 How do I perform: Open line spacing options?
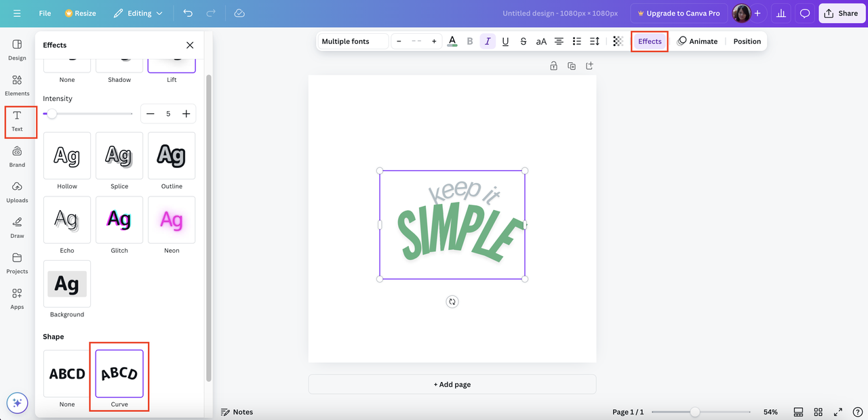[594, 41]
